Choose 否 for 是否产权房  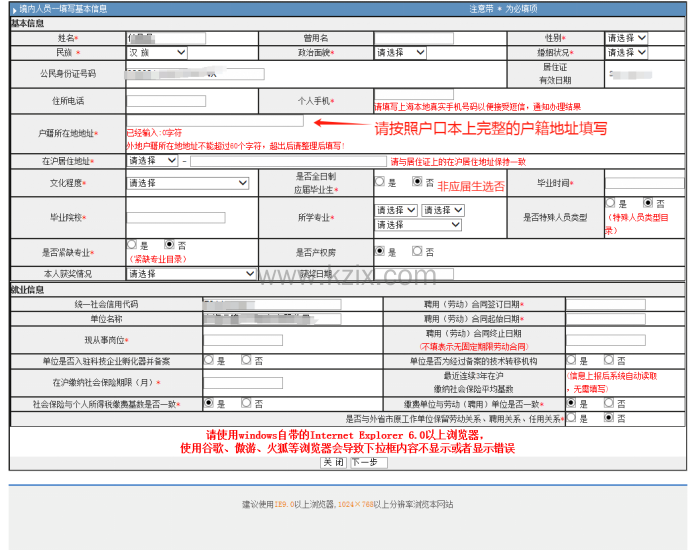417,252
